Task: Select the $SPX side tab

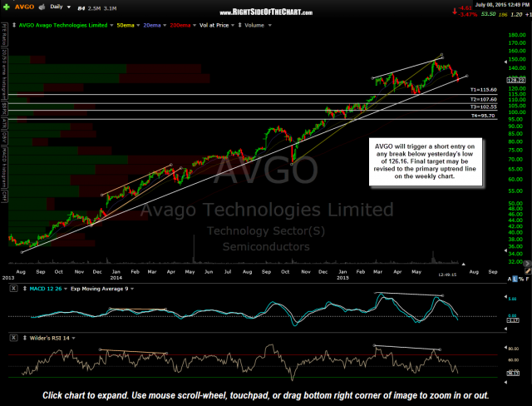Action: click(4, 109)
